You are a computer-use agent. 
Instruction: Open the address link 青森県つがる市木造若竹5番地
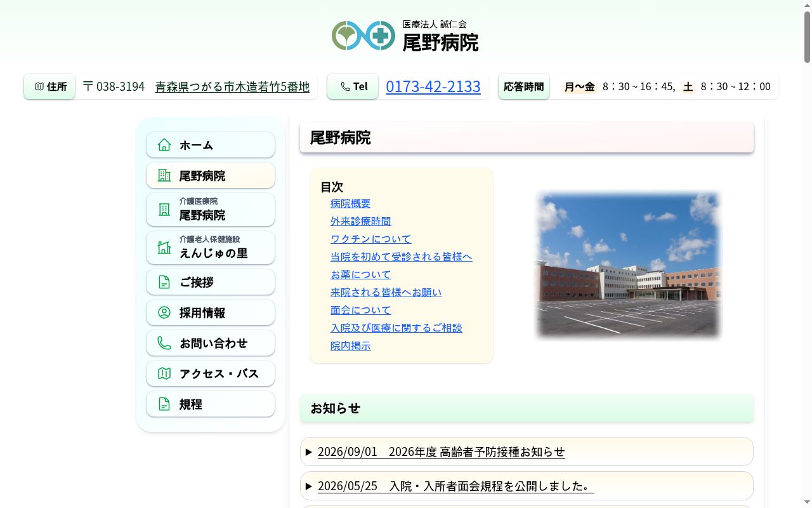coord(232,86)
